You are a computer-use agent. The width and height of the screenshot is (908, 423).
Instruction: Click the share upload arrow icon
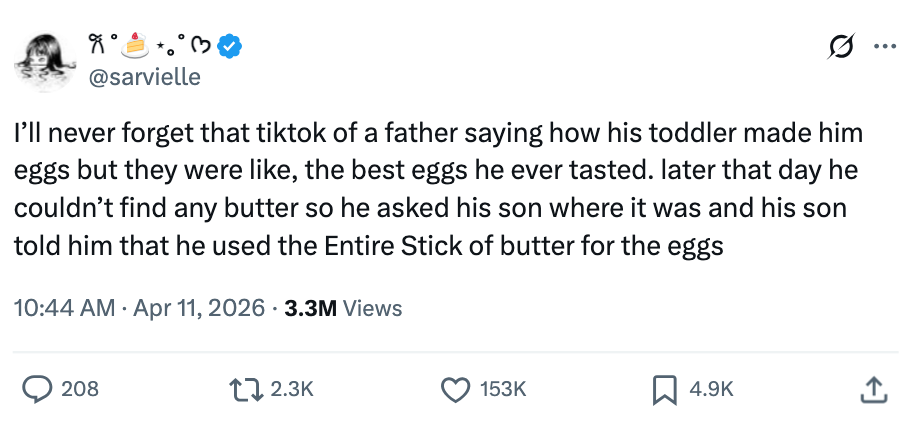(872, 388)
